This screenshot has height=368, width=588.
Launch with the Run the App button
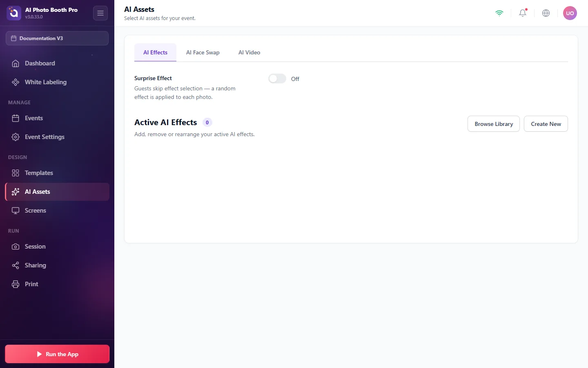pyautogui.click(x=57, y=354)
